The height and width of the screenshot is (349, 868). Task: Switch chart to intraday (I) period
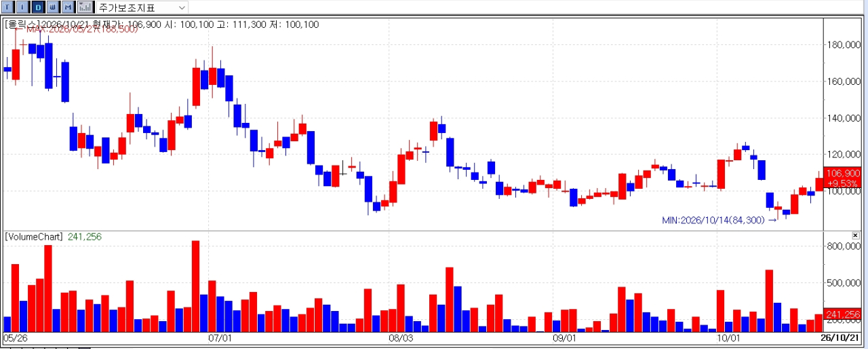[x=23, y=7]
